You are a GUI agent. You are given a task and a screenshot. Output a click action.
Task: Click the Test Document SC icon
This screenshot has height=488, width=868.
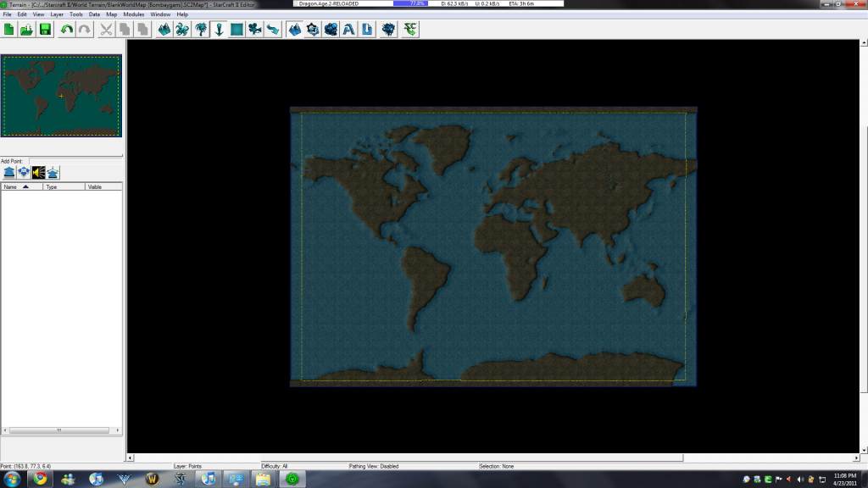(410, 30)
